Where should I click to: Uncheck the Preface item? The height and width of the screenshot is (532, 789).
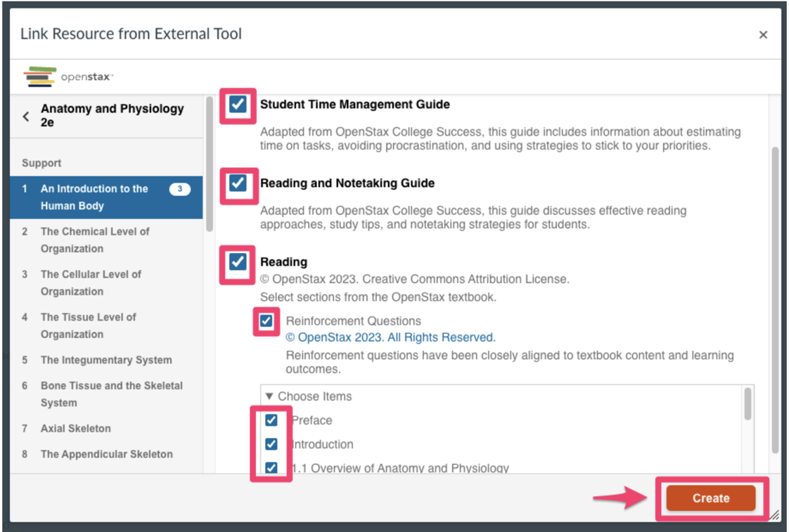pyautogui.click(x=271, y=420)
